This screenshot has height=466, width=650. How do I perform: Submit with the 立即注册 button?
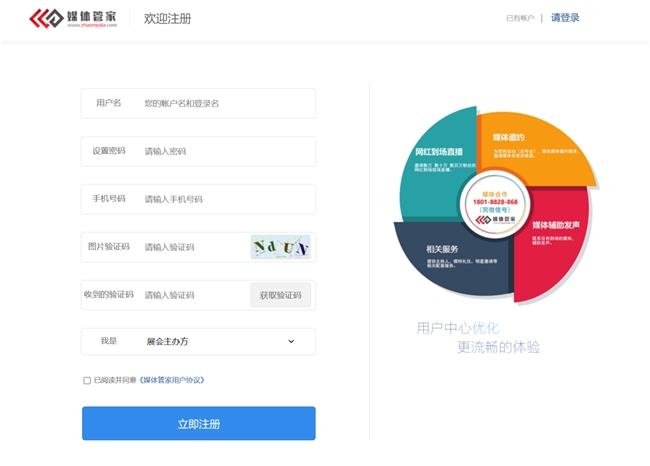point(198,423)
